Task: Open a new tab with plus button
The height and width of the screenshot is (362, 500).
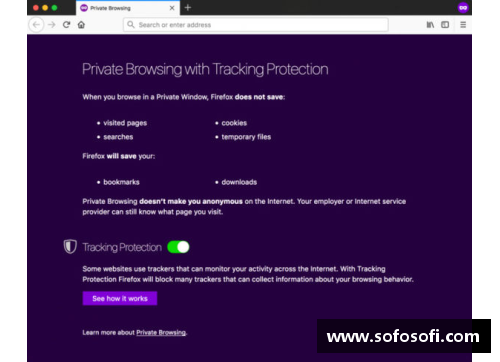Action: point(188,7)
